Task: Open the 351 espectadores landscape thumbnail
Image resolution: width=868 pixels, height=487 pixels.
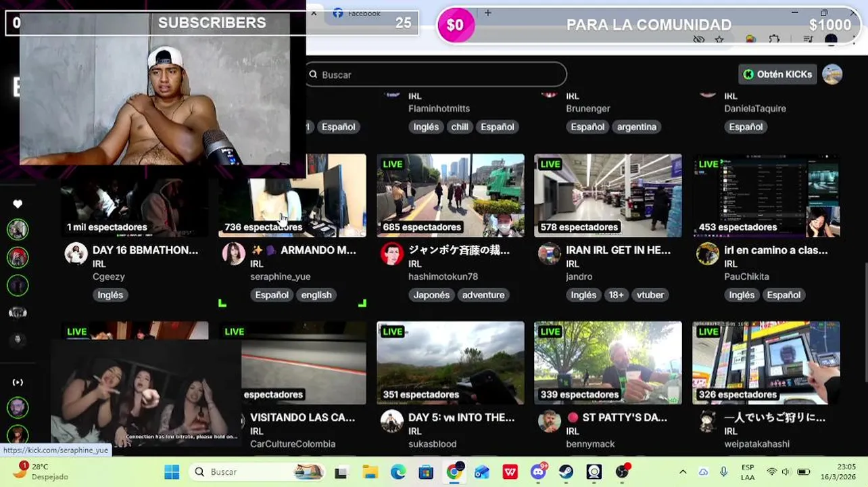Action: pyautogui.click(x=450, y=363)
